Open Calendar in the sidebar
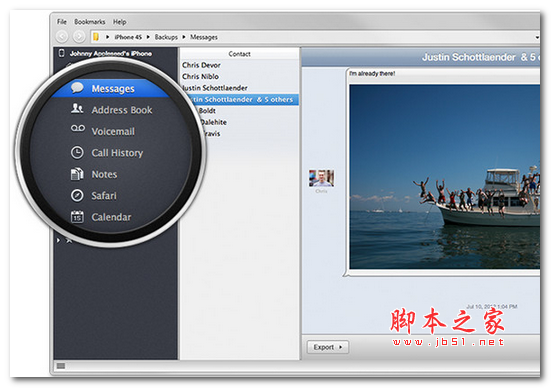This screenshot has height=388, width=551. point(111,217)
